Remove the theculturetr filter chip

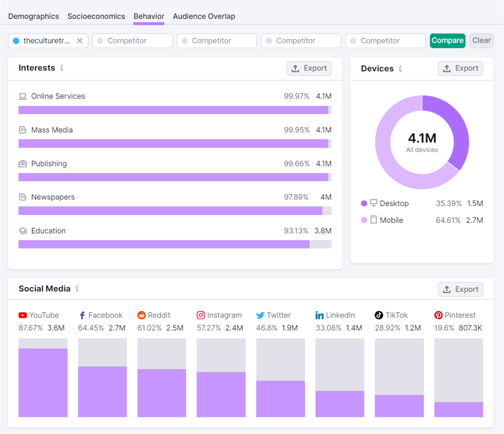[x=80, y=41]
